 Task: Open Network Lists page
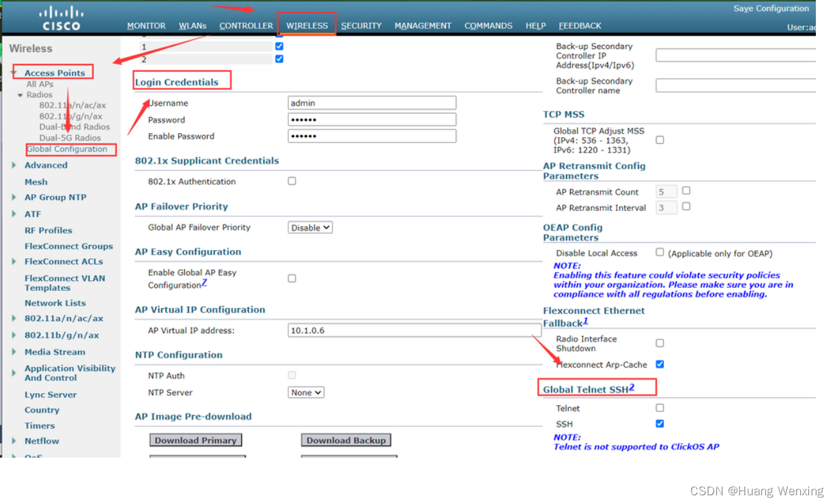tap(55, 303)
